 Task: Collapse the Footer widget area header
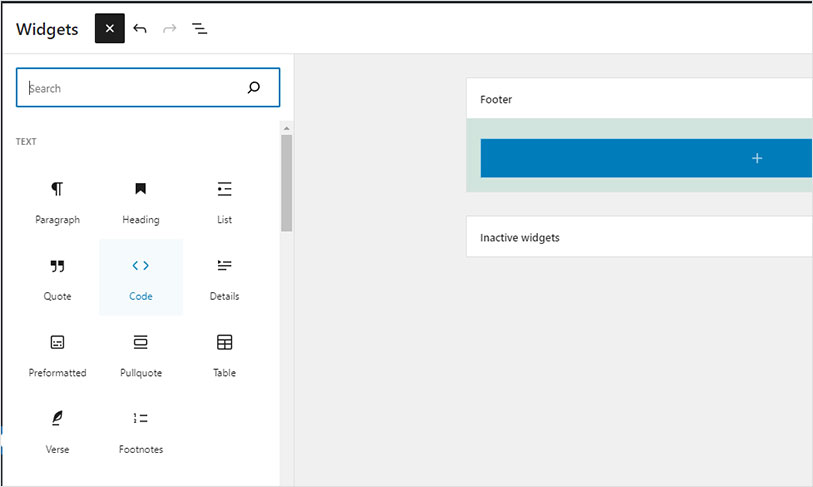pos(639,99)
